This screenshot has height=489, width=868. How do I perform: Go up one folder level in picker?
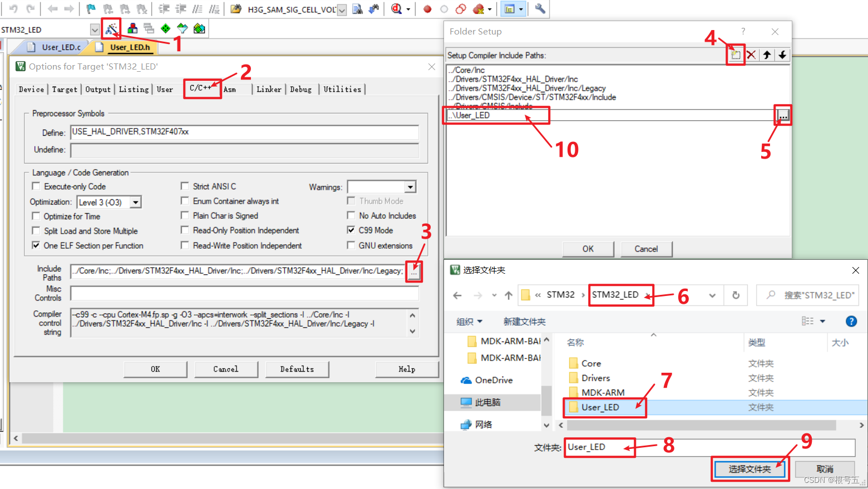pyautogui.click(x=509, y=295)
